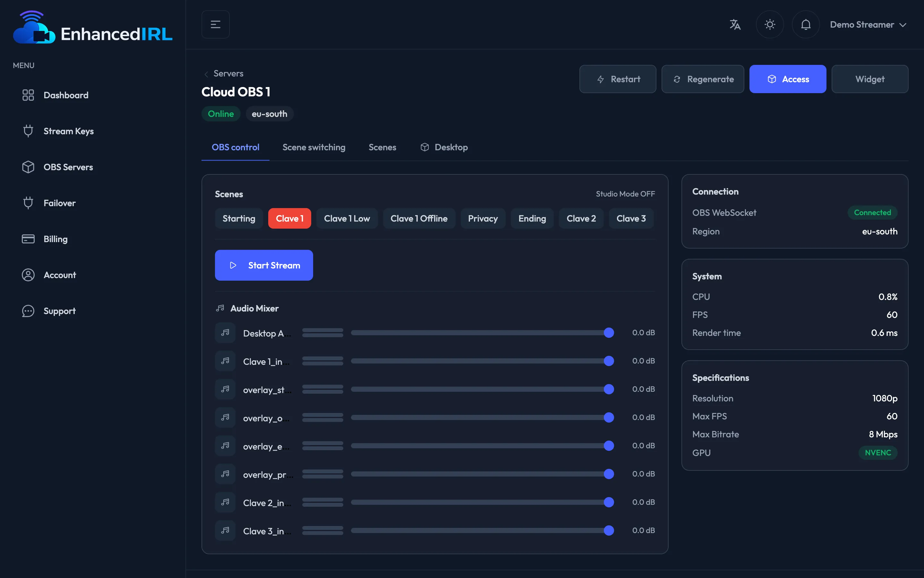The image size is (924, 578).
Task: Switch to the Privacy scene
Action: point(483,218)
